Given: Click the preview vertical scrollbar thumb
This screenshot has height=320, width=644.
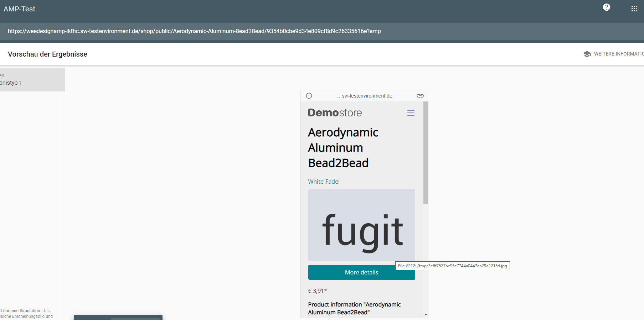Looking at the screenshot, I should 426,153.
